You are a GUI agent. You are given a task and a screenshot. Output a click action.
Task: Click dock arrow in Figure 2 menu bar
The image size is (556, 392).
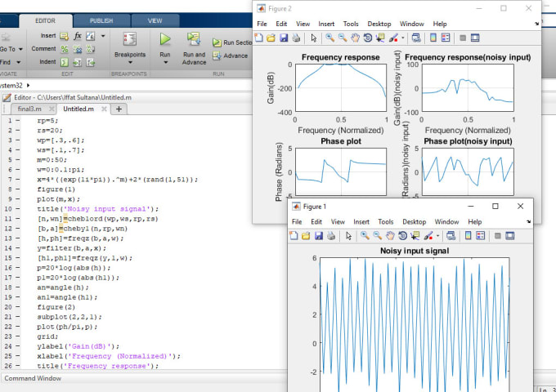click(536, 24)
